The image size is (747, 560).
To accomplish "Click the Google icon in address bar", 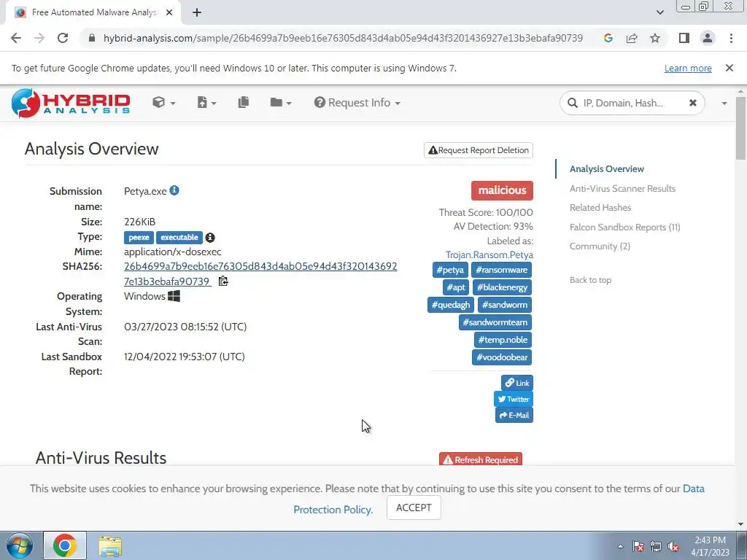I will coord(608,38).
